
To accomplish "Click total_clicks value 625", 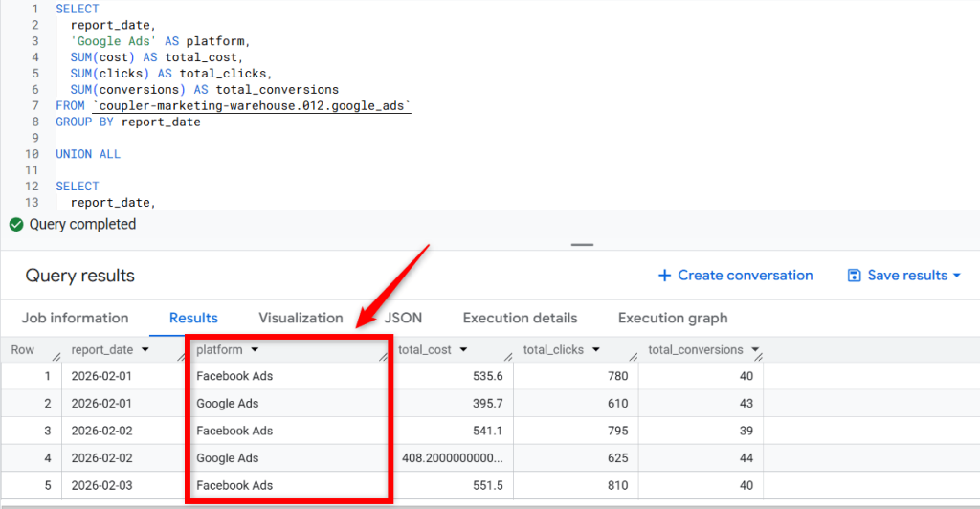I will coord(618,458).
